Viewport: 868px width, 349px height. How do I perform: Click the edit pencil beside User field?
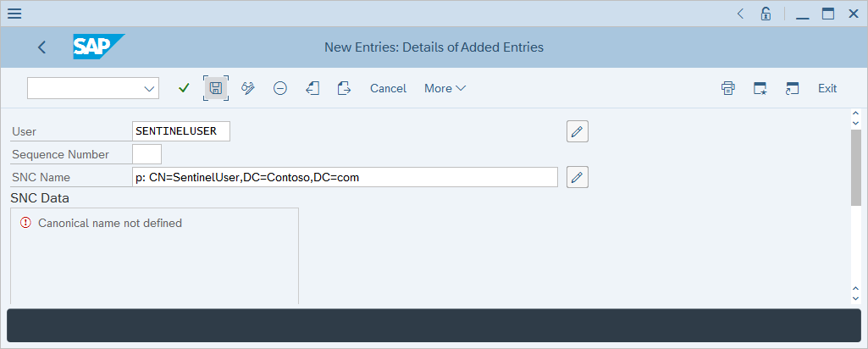click(578, 131)
